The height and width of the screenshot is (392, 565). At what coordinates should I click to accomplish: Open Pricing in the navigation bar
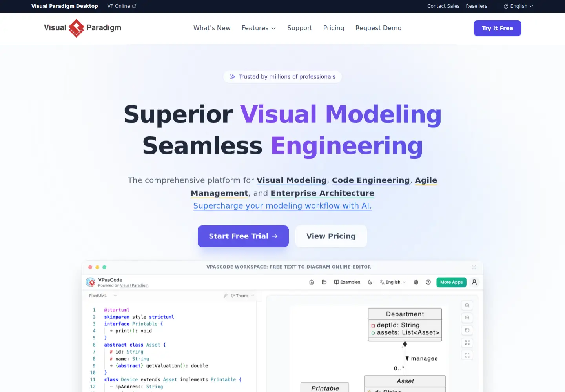[334, 28]
